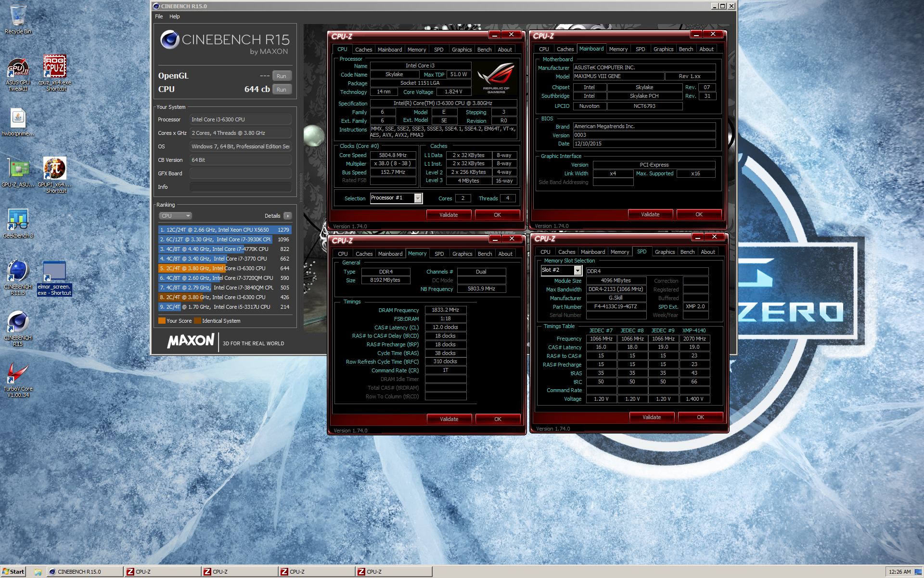Viewport: 924px width, 578px height.
Task: Switch to About tab in SPD CPU-Z window
Action: 707,252
